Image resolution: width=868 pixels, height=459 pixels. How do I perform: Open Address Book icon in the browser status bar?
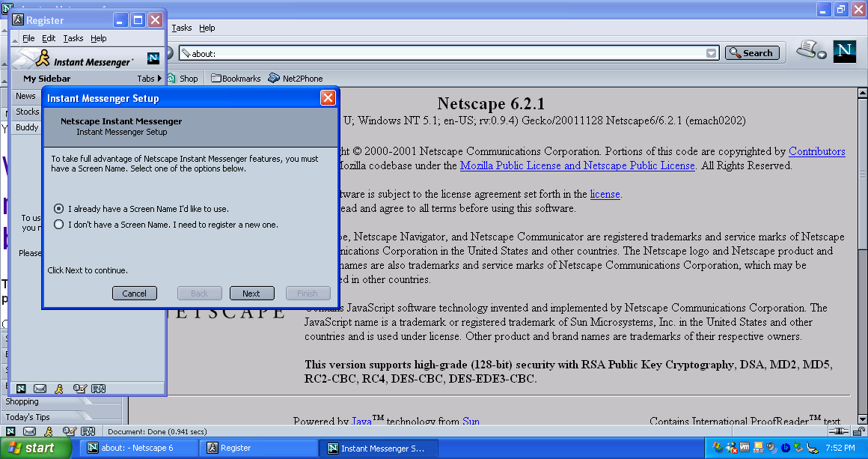tap(88, 431)
